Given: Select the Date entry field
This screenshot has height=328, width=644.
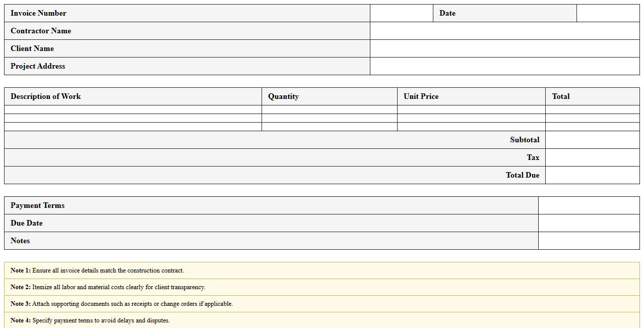Looking at the screenshot, I should pyautogui.click(x=607, y=13).
